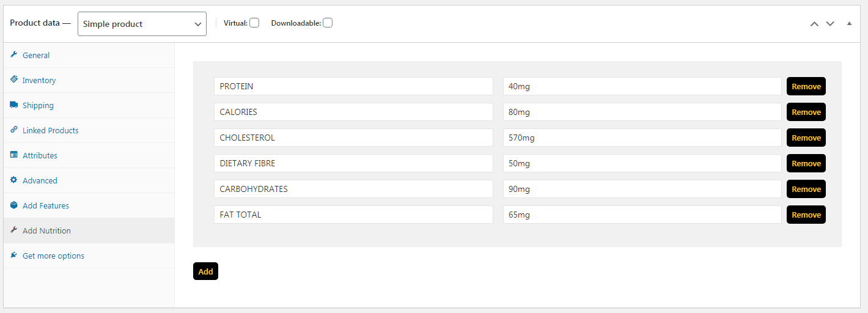Open the Simple product type dropdown
868x313 pixels.
(142, 24)
